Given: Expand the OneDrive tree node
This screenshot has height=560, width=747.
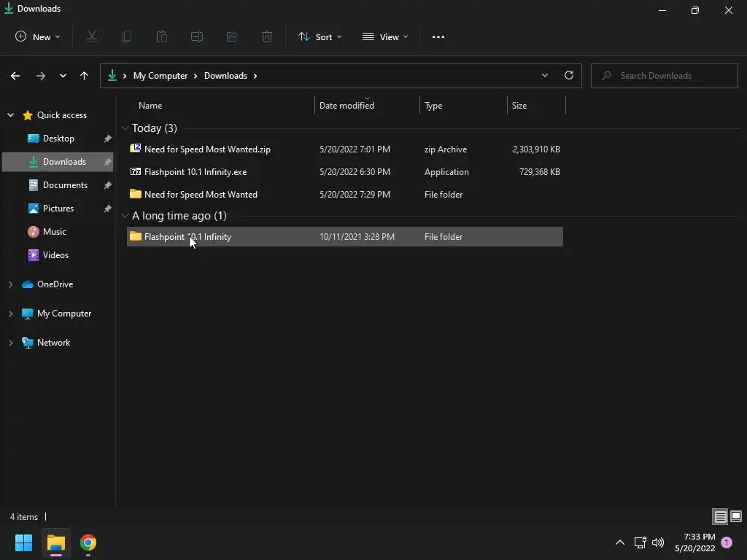Looking at the screenshot, I should pyautogui.click(x=10, y=284).
